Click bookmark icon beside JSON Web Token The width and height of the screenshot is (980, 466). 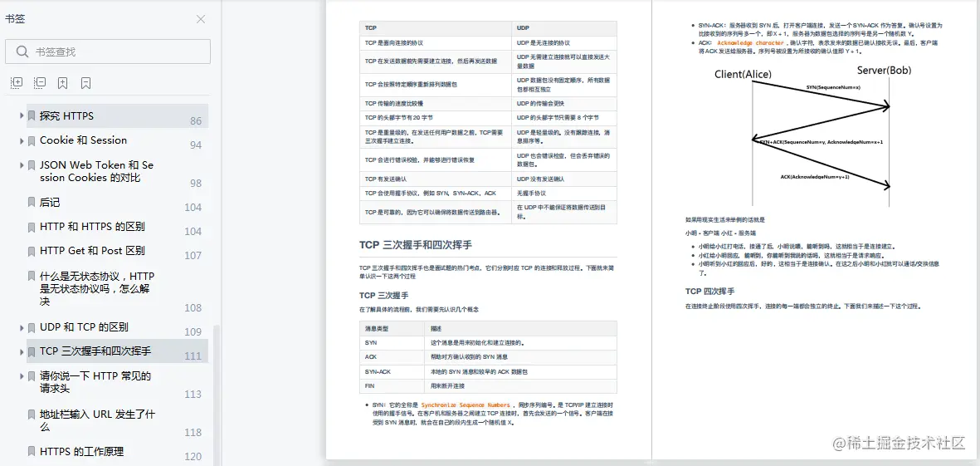pos(32,165)
